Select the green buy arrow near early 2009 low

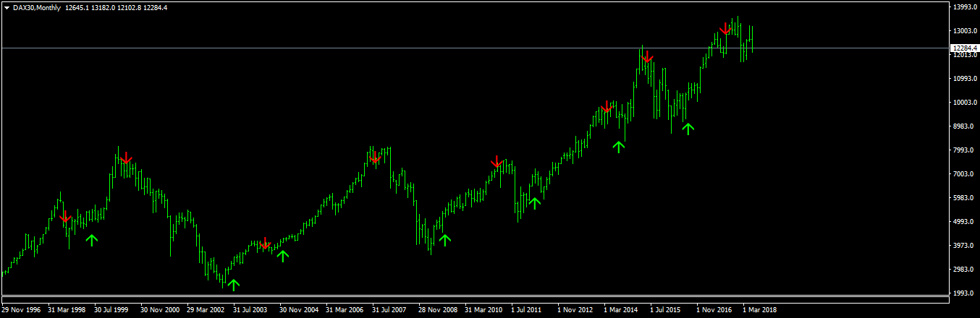[x=444, y=240]
